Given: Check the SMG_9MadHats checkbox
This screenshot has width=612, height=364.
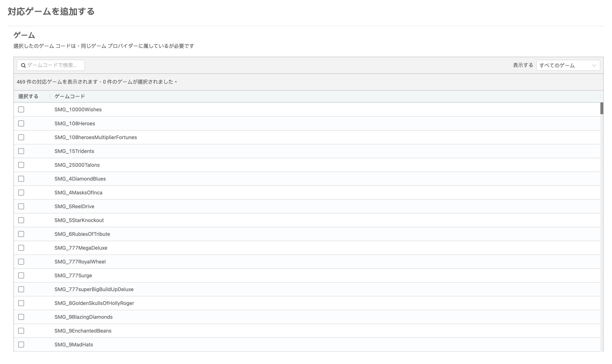Looking at the screenshot, I should click(x=21, y=344).
